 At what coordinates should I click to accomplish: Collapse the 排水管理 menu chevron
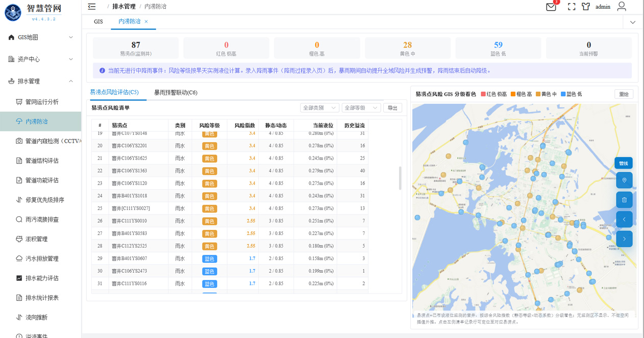tap(71, 81)
